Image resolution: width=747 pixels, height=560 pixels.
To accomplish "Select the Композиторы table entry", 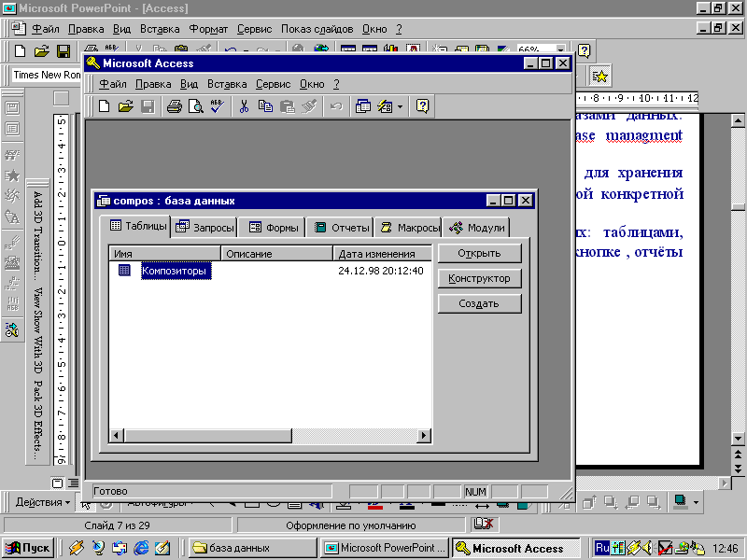I will (x=176, y=271).
